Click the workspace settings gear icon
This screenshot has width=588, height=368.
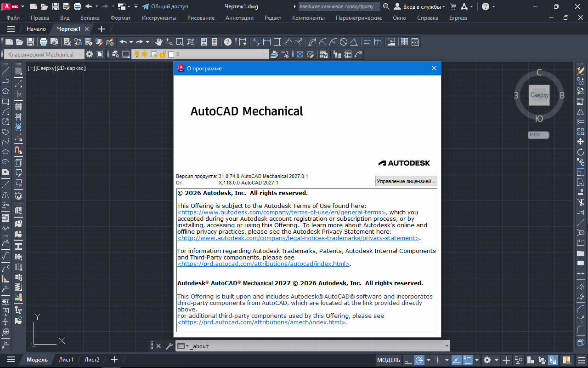point(89,54)
